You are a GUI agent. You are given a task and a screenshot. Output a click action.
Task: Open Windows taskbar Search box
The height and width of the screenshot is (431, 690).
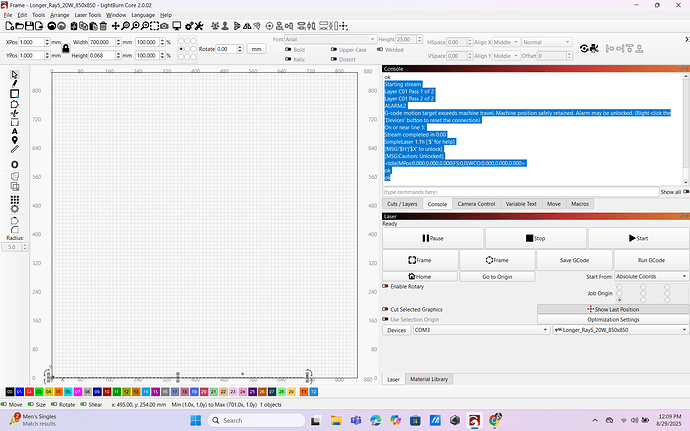[x=256, y=420]
